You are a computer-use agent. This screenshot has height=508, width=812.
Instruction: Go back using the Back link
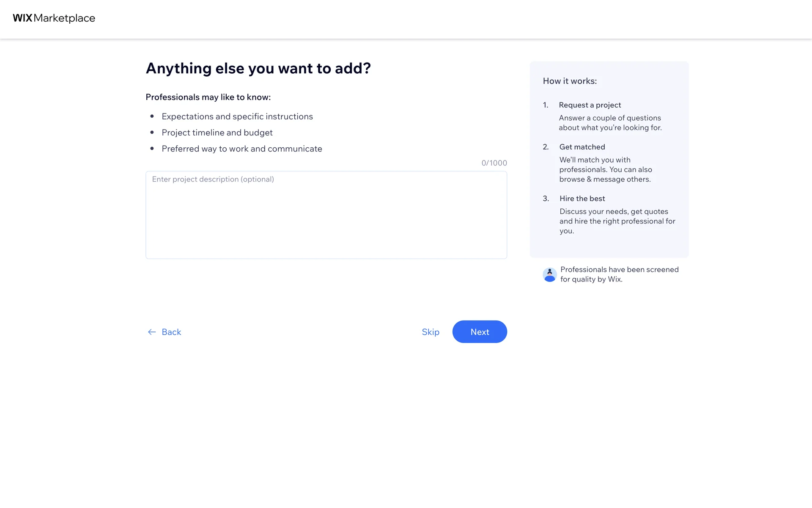click(x=171, y=332)
